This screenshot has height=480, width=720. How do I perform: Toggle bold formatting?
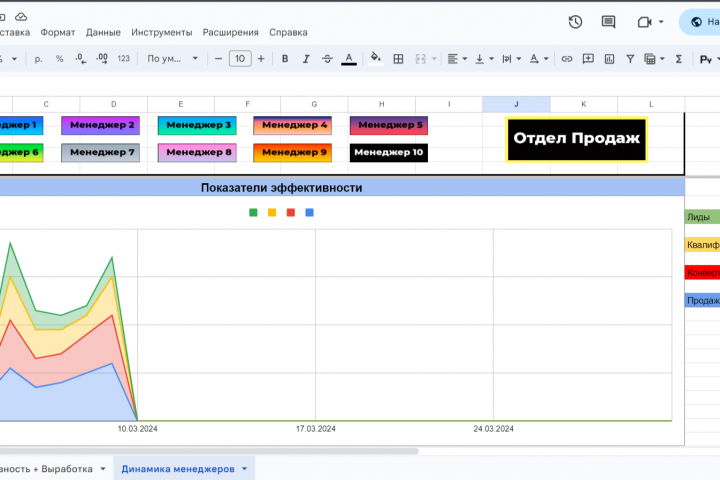(x=285, y=59)
